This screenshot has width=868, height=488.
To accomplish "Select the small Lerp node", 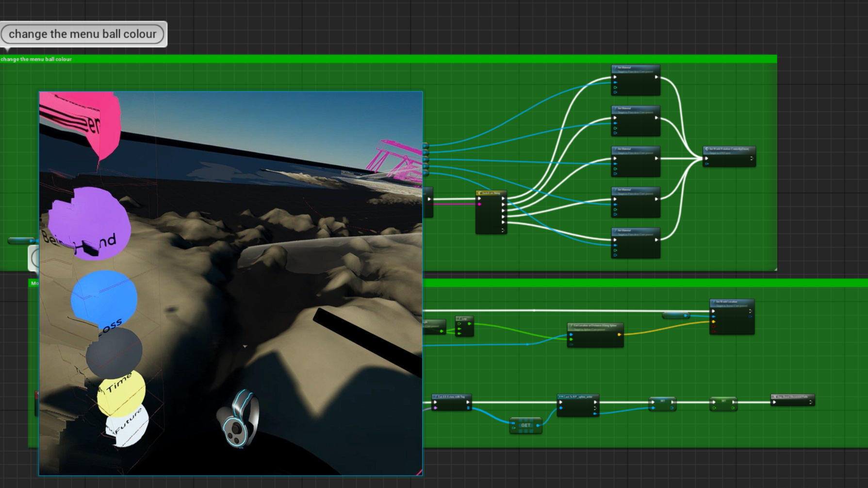I will point(464,326).
